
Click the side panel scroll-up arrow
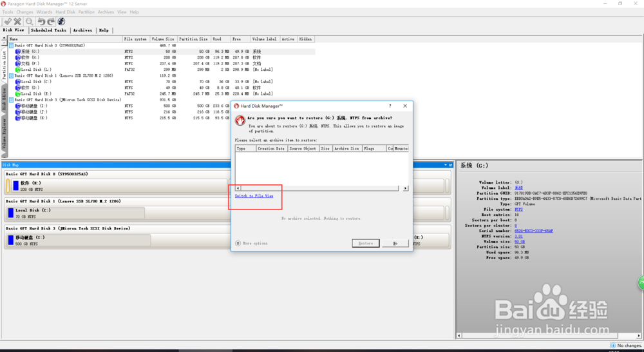coord(4,38)
